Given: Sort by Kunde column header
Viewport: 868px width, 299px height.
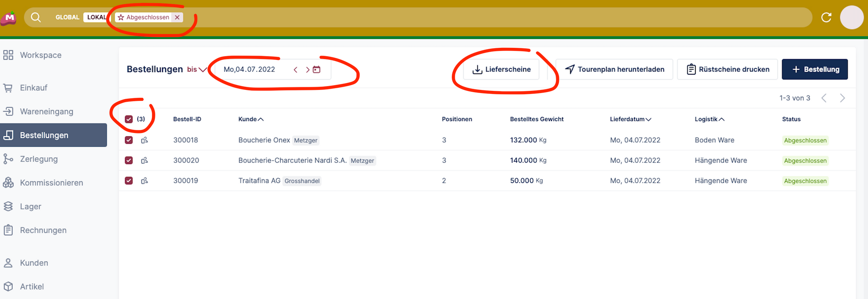Looking at the screenshot, I should pyautogui.click(x=250, y=119).
